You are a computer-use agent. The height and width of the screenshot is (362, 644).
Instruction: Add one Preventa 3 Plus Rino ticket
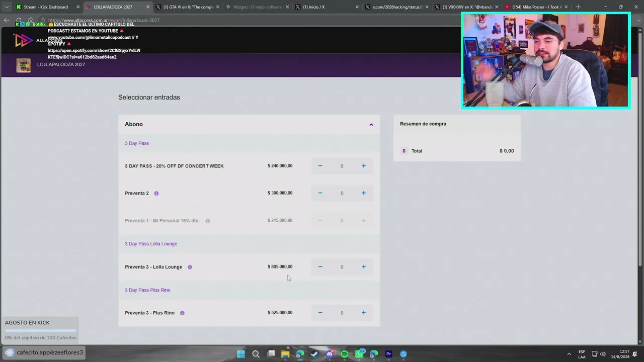[363, 313]
